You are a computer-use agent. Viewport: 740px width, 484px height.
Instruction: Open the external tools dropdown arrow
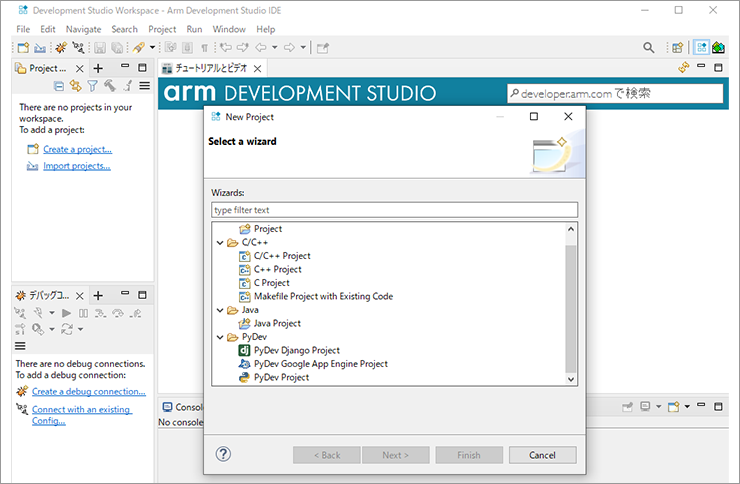152,48
